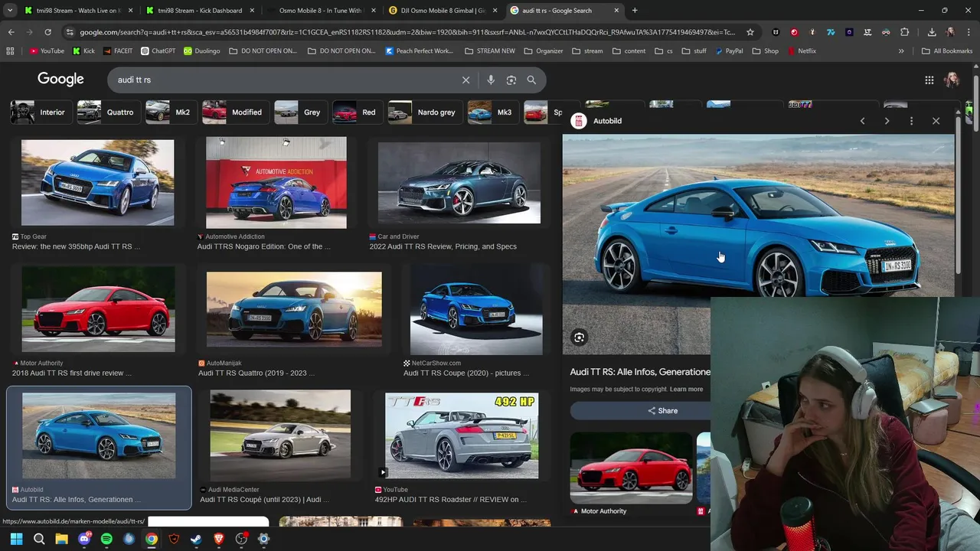Screen dimensions: 980x551
Task: Open Google account profile picture
Action: tap(952, 80)
